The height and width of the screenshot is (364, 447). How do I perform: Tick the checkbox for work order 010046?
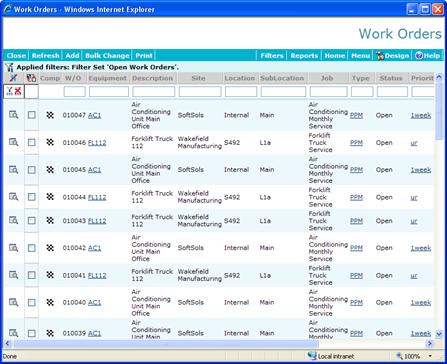point(32,142)
